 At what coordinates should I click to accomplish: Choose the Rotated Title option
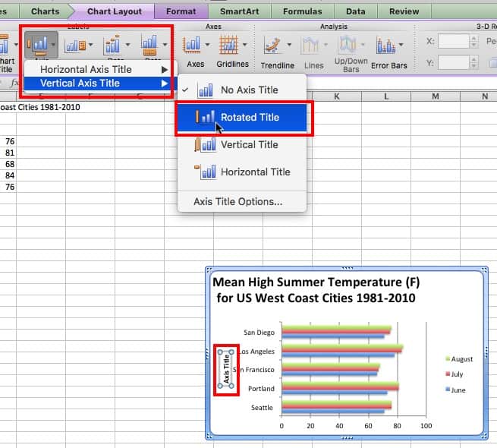[x=249, y=117]
